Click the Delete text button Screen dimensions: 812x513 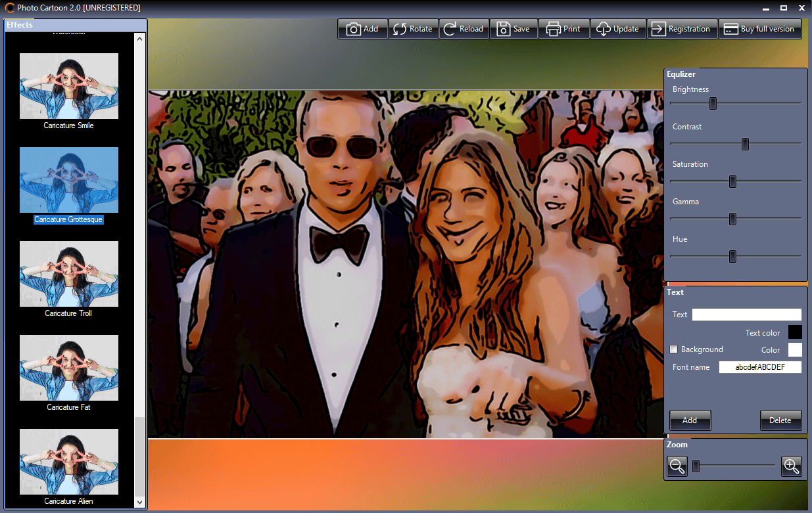tap(780, 420)
